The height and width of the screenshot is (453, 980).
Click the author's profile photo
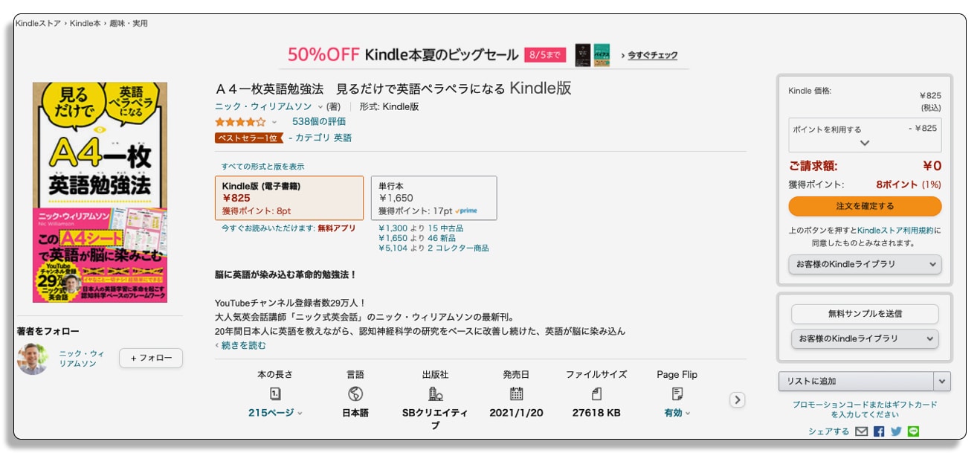point(33,359)
